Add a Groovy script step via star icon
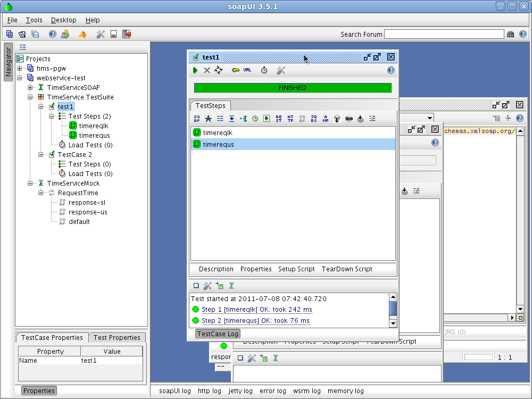532x399 pixels. click(x=209, y=119)
